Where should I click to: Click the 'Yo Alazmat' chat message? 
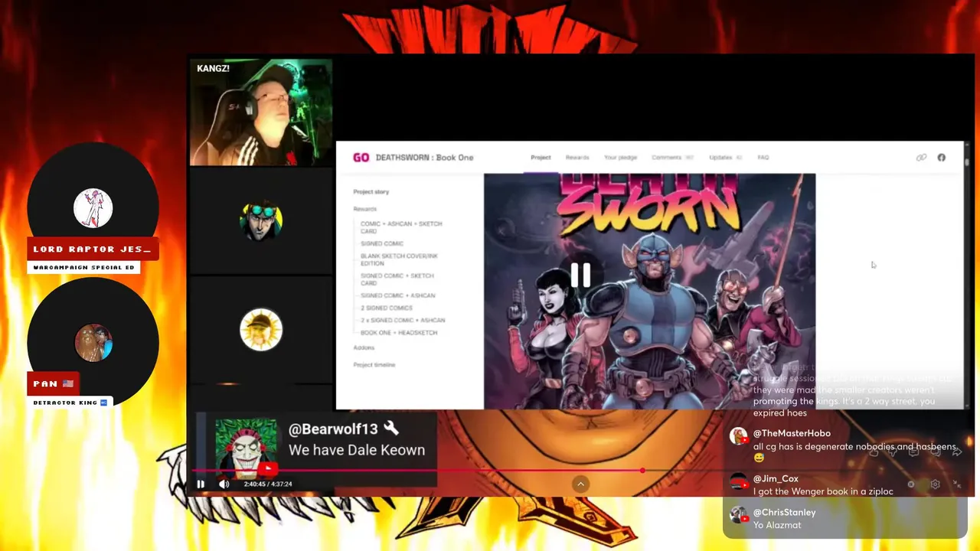coord(777,525)
